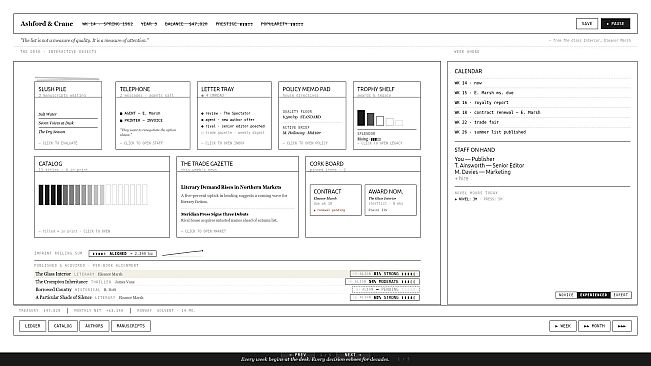Select the Experienced difficulty option
Image resolution: width=651 pixels, height=366 pixels.
pos(594,295)
